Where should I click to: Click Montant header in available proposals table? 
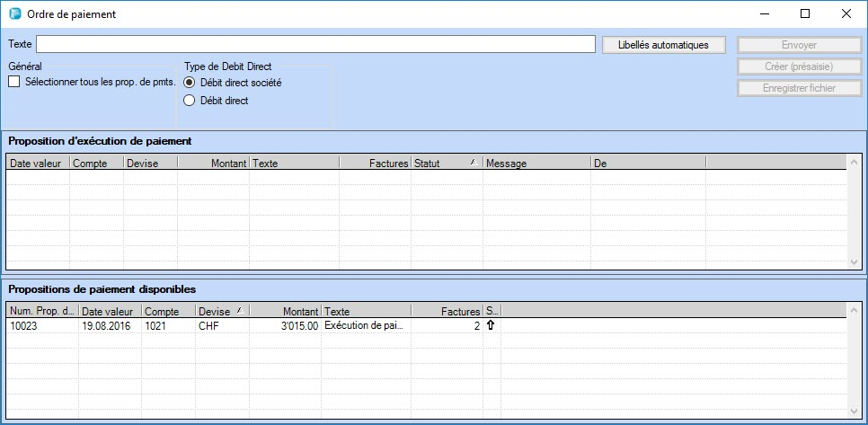pyautogui.click(x=285, y=311)
